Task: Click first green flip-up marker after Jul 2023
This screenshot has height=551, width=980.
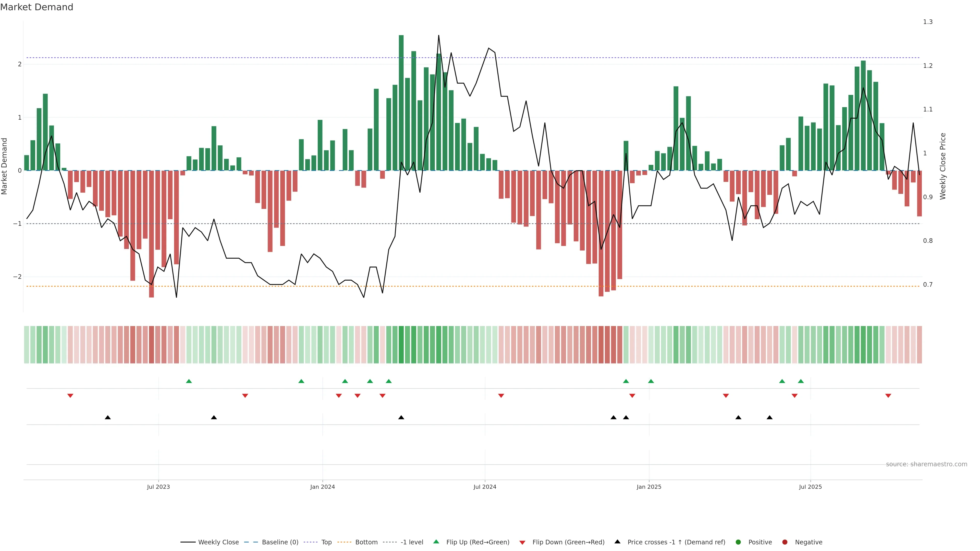Action: point(189,381)
